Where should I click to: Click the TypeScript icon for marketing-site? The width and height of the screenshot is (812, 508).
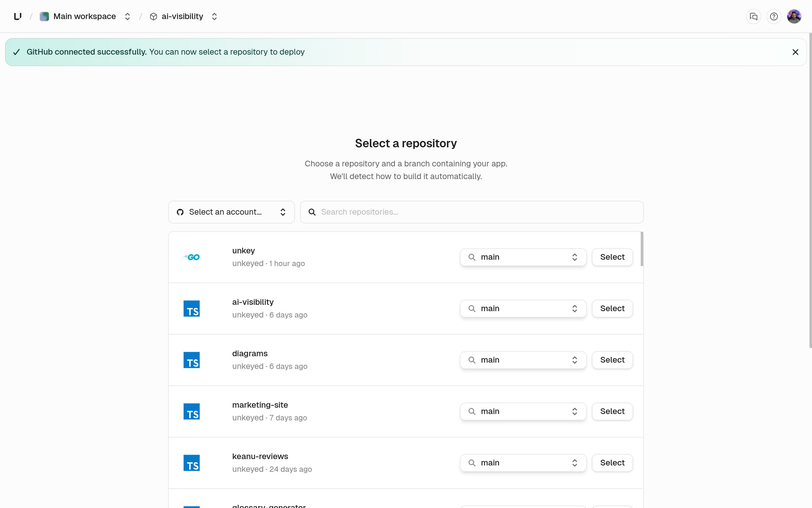pos(192,411)
